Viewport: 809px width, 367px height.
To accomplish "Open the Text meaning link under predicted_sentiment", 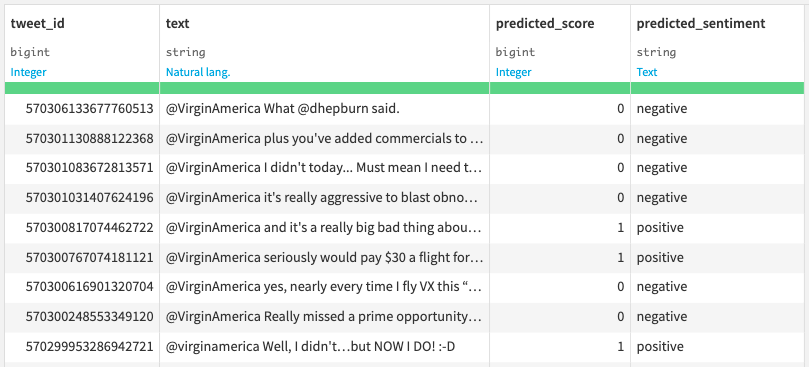I will [647, 72].
